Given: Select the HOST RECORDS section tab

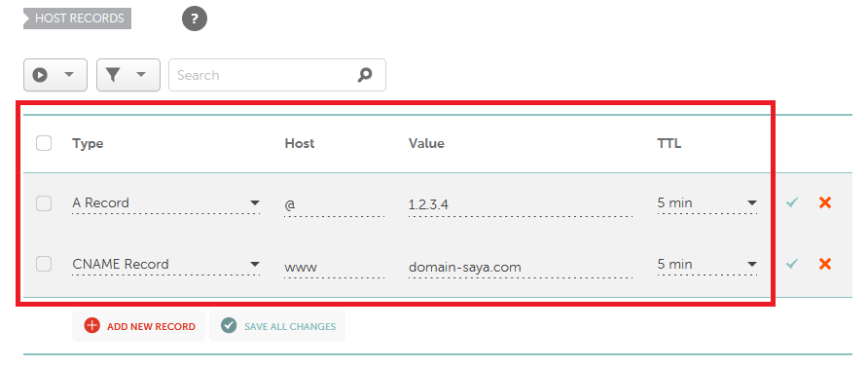Looking at the screenshot, I should pyautogui.click(x=77, y=18).
